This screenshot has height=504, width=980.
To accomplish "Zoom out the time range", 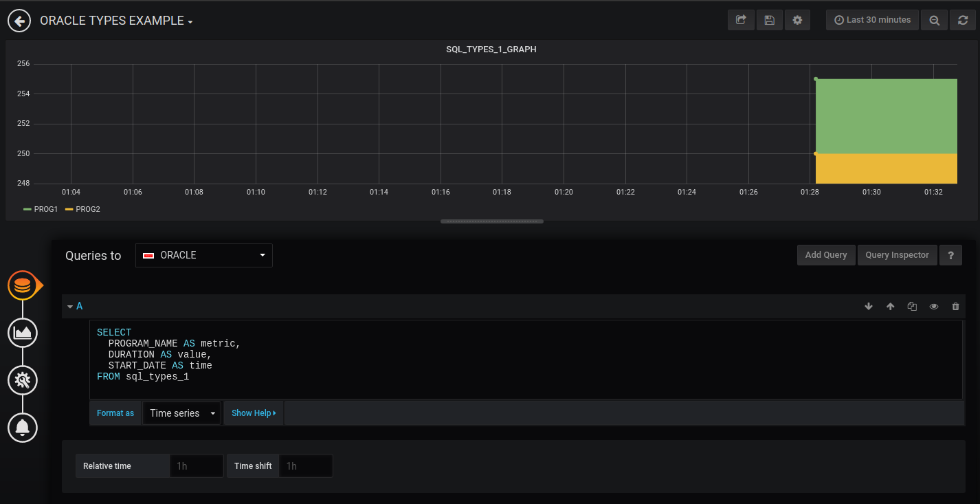I will pos(934,20).
